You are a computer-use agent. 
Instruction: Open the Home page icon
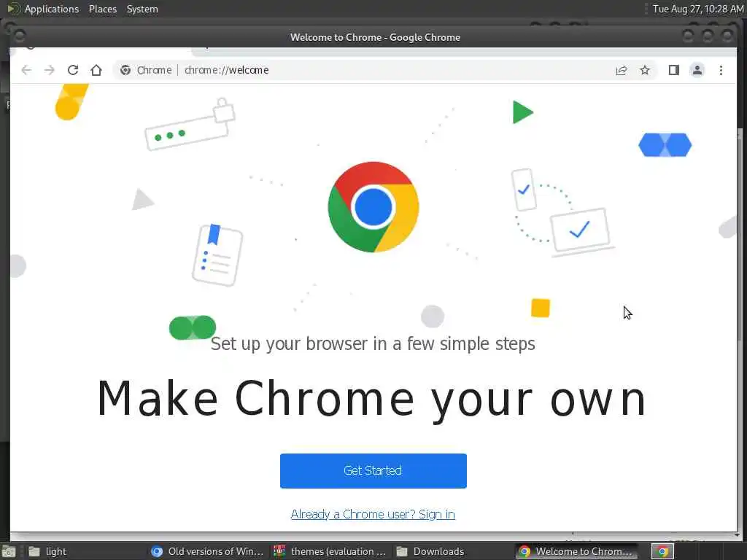click(96, 70)
